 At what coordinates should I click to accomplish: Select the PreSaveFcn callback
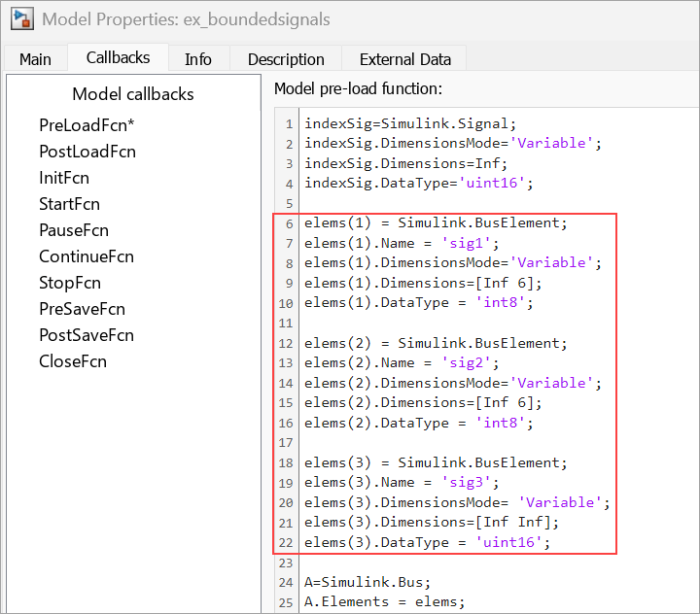pyautogui.click(x=82, y=309)
